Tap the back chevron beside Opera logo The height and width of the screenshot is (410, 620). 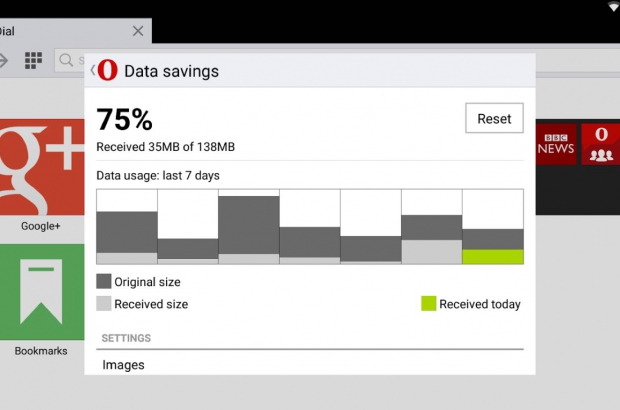coord(93,71)
